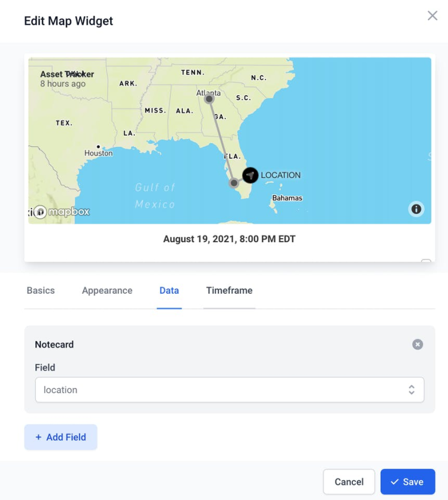Cancel editing the map widget
Screen dimensions: 448x500
click(349, 482)
